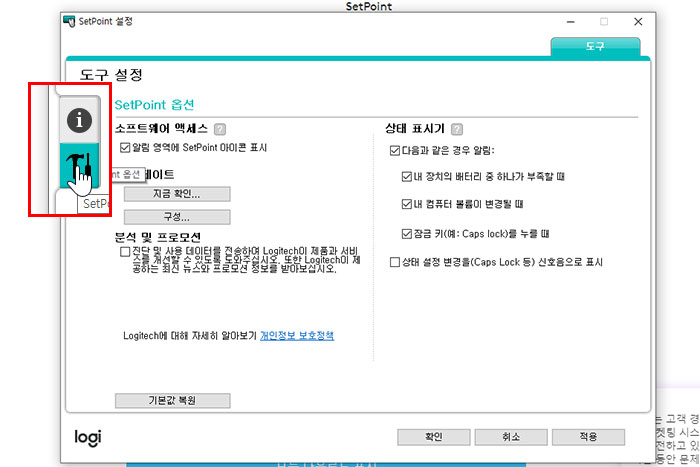Switch to the 도구 tab

(595, 46)
